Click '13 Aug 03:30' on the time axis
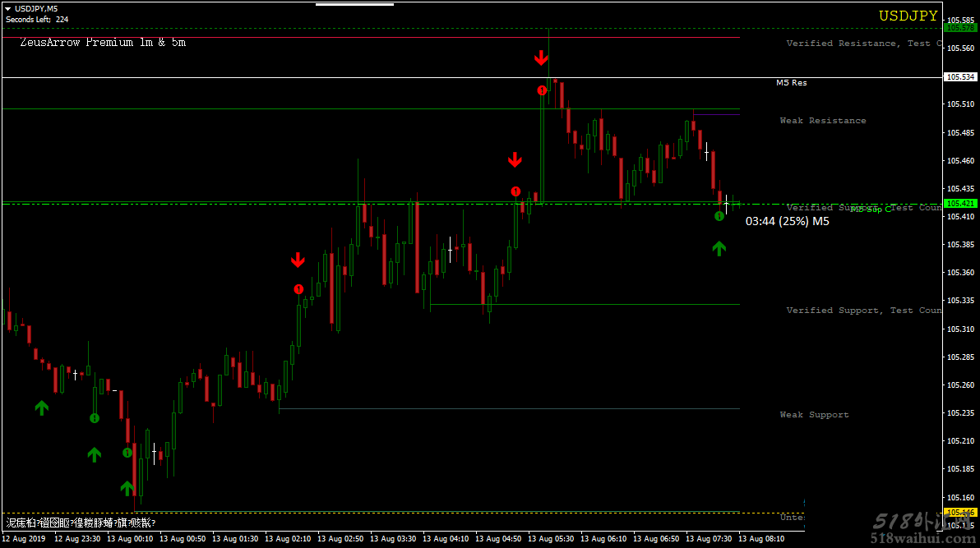Image resolution: width=980 pixels, height=548 pixels. point(393,539)
